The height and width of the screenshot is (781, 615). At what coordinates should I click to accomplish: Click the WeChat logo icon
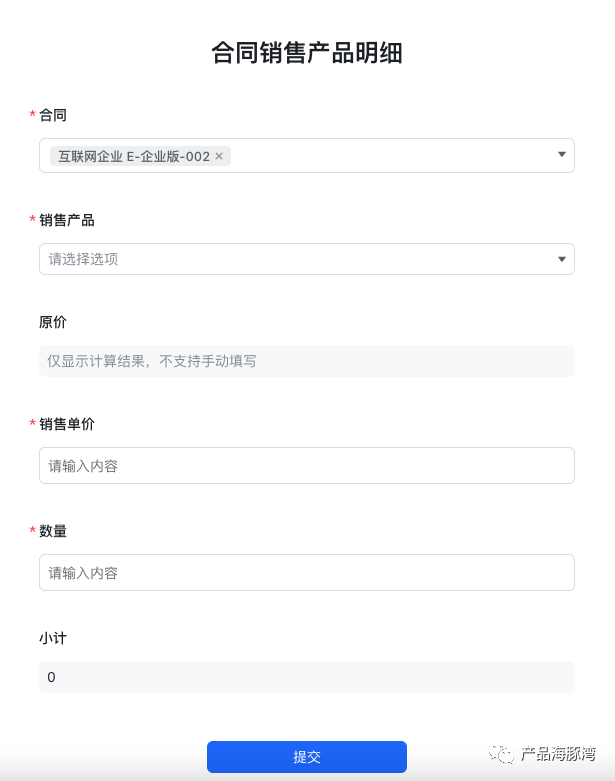pos(501,755)
